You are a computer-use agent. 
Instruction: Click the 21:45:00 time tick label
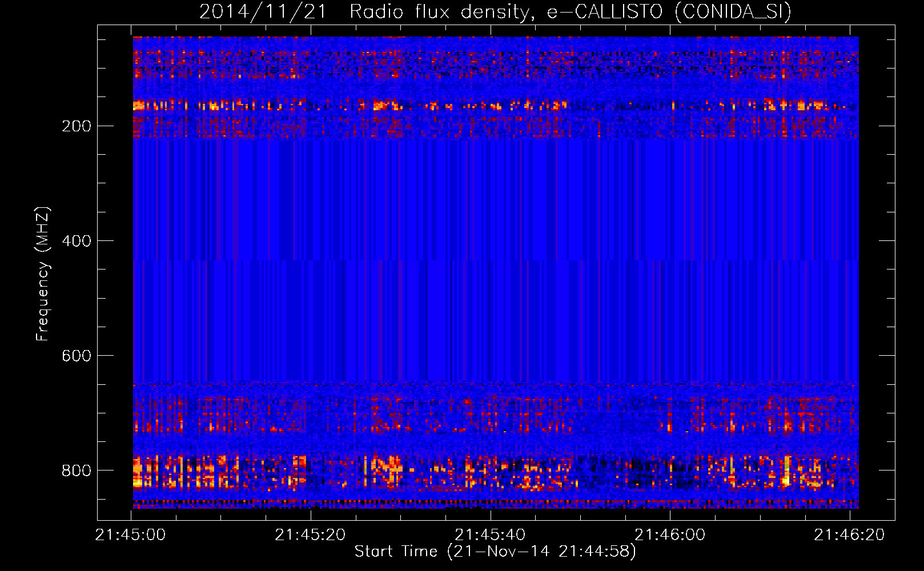131,535
